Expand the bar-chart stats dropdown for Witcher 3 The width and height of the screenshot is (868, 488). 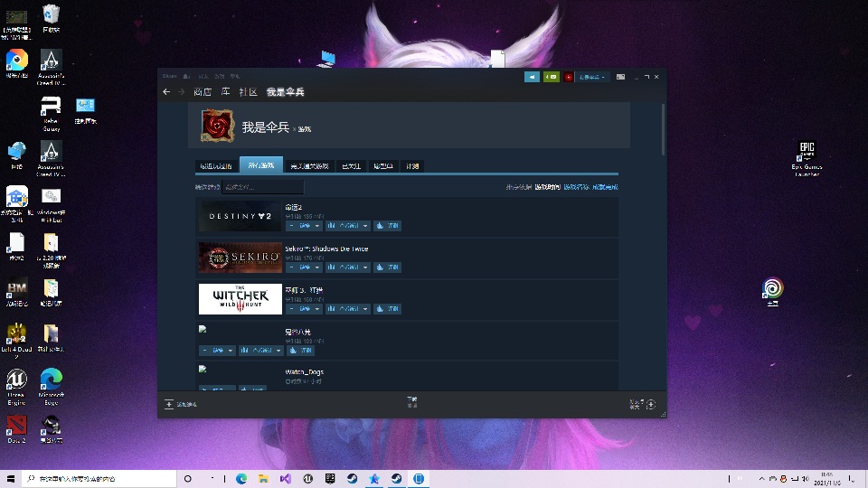pos(347,309)
